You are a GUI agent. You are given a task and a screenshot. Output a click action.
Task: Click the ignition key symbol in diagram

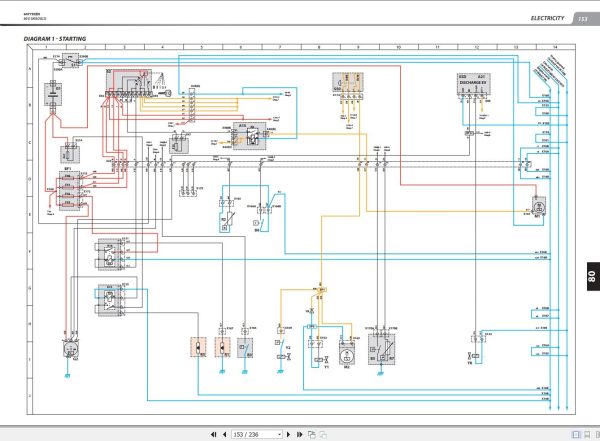[165, 93]
